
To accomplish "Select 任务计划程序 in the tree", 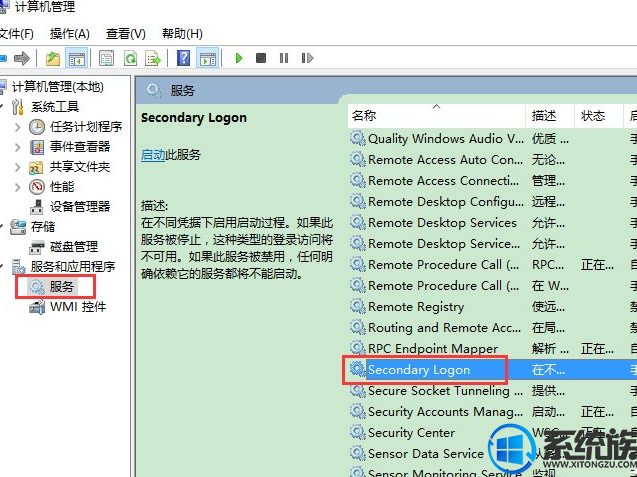I will pyautogui.click(x=86, y=127).
